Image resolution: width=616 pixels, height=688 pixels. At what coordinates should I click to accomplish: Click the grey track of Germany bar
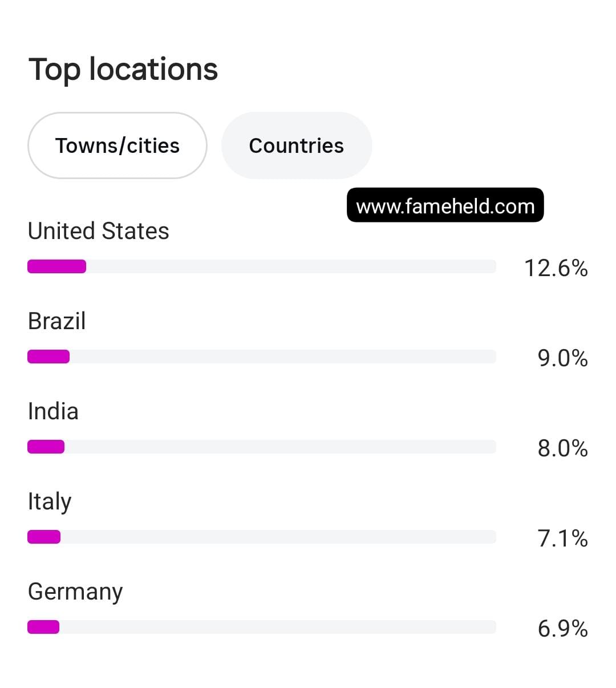pyautogui.click(x=278, y=627)
